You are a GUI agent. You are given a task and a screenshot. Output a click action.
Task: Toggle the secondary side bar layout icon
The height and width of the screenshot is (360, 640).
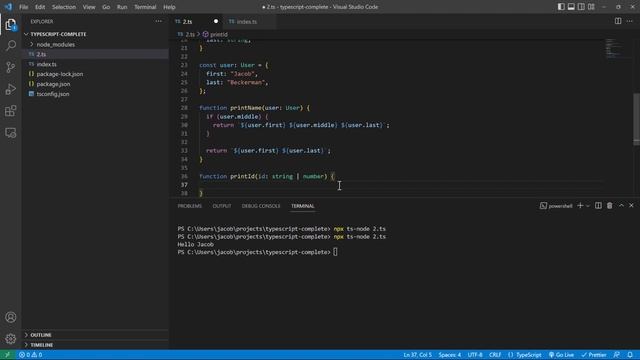pos(581,7)
